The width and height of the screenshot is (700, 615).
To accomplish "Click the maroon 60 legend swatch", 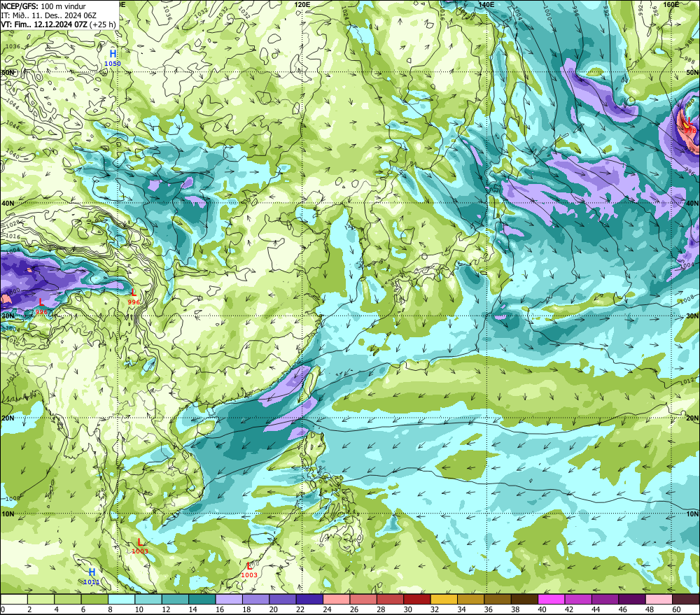I will click(686, 599).
